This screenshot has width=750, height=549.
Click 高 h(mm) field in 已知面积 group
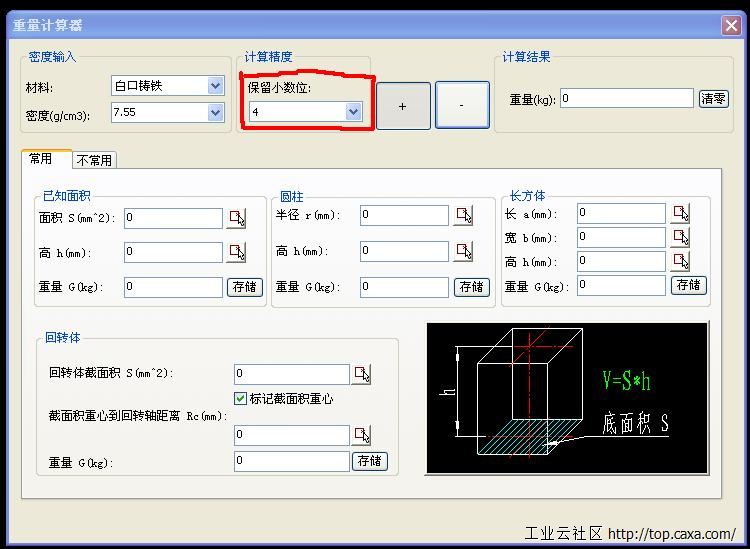click(x=173, y=252)
